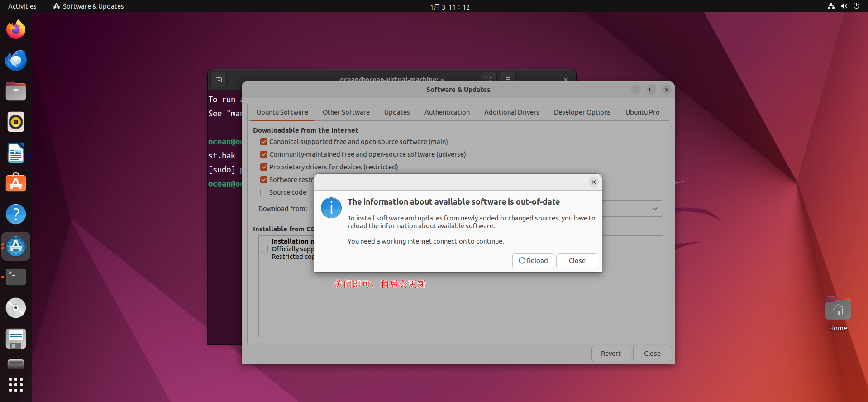Viewport: 868px width, 402px height.
Task: Click the new tab icon in the Terminal window
Action: tap(219, 80)
